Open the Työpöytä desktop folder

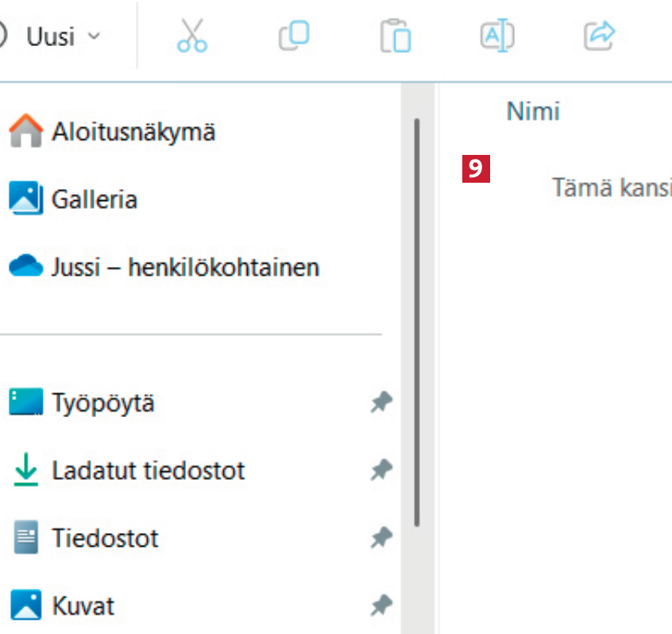[102, 403]
